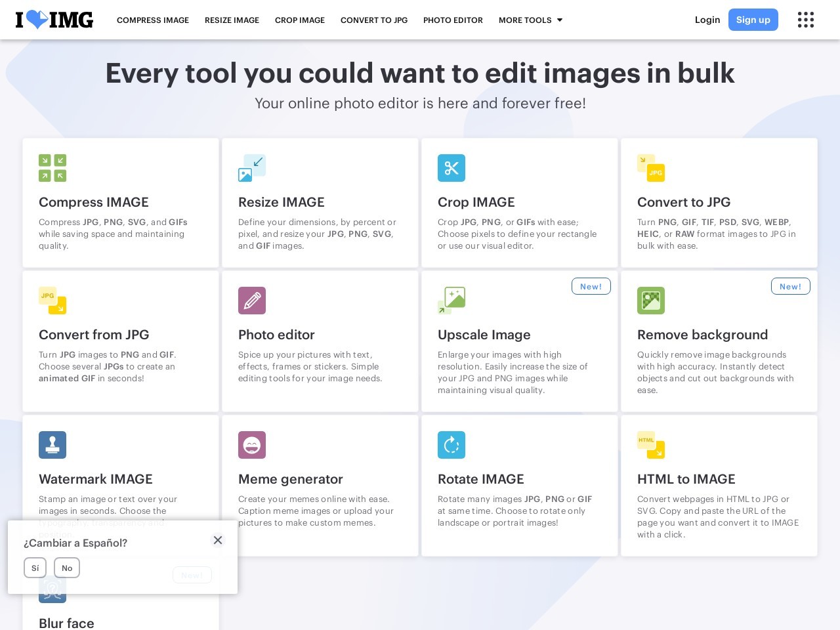Viewport: 840px width, 630px height.
Task: Click the Remove background description text
Action: coord(715,372)
